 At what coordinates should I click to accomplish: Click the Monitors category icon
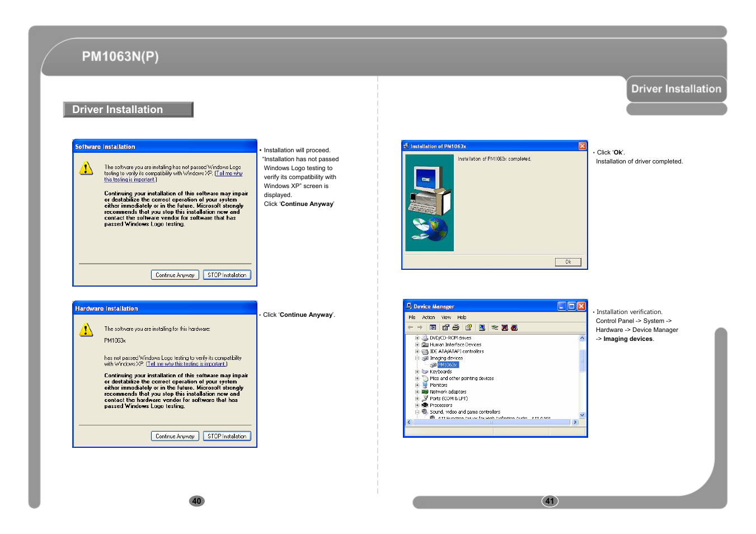pyautogui.click(x=425, y=385)
